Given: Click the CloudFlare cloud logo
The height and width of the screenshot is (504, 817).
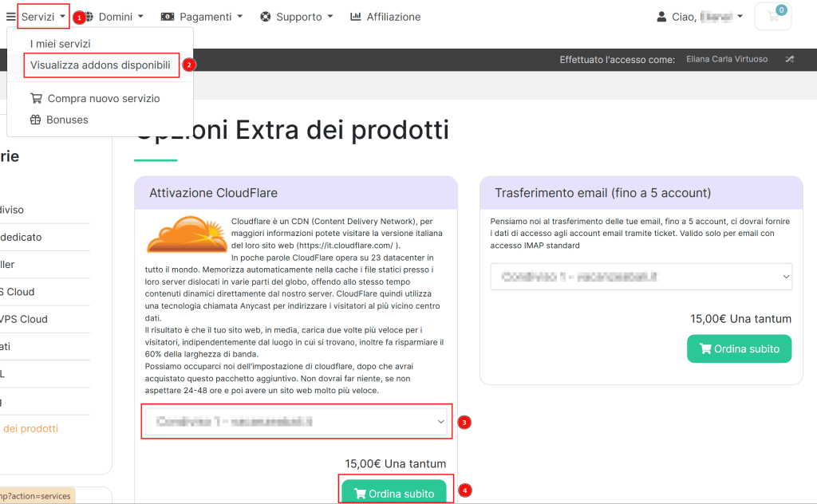Looking at the screenshot, I should click(x=187, y=234).
